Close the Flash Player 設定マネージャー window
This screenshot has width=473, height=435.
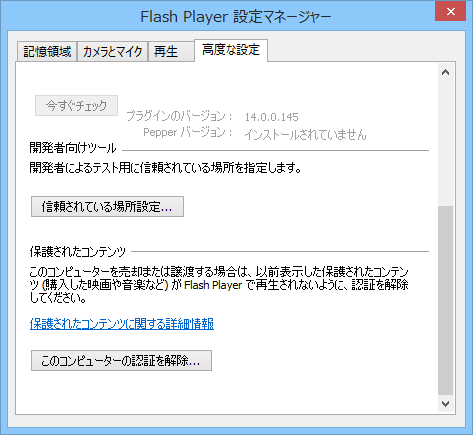451,12
